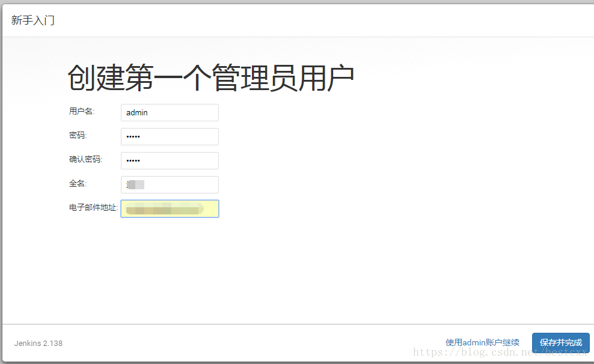The height and width of the screenshot is (364, 594).
Task: Click the 密码 password input field
Action: point(169,136)
